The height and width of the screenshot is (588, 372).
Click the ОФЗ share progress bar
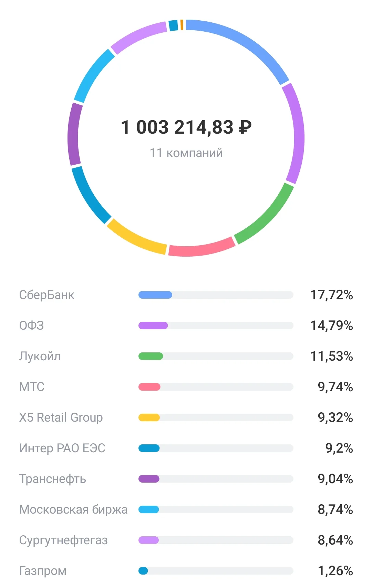coord(216,326)
